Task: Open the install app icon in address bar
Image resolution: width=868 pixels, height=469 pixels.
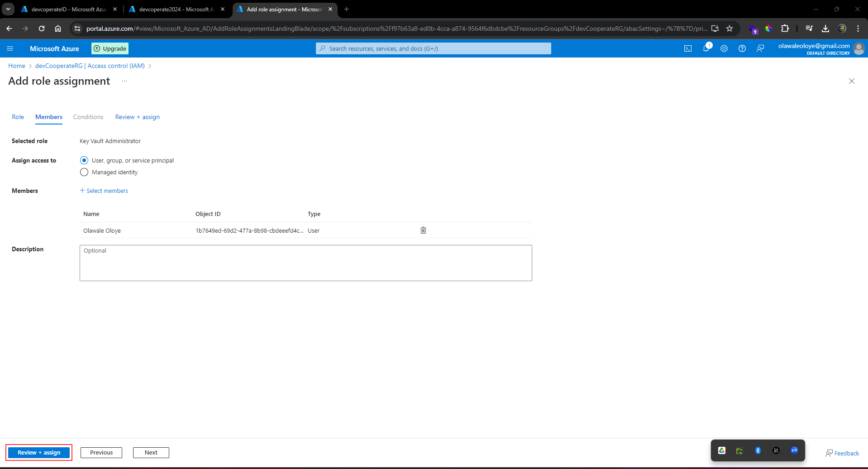Action: [x=715, y=29]
